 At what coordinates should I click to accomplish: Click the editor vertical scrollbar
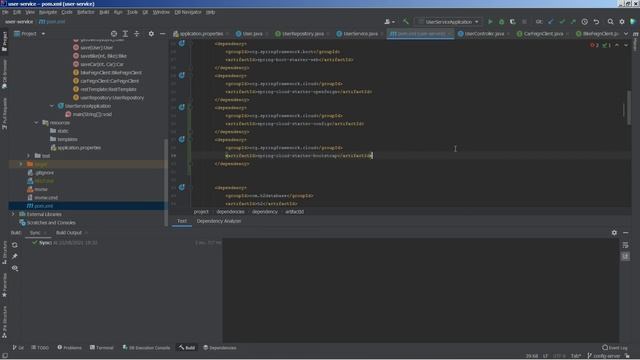(629, 107)
